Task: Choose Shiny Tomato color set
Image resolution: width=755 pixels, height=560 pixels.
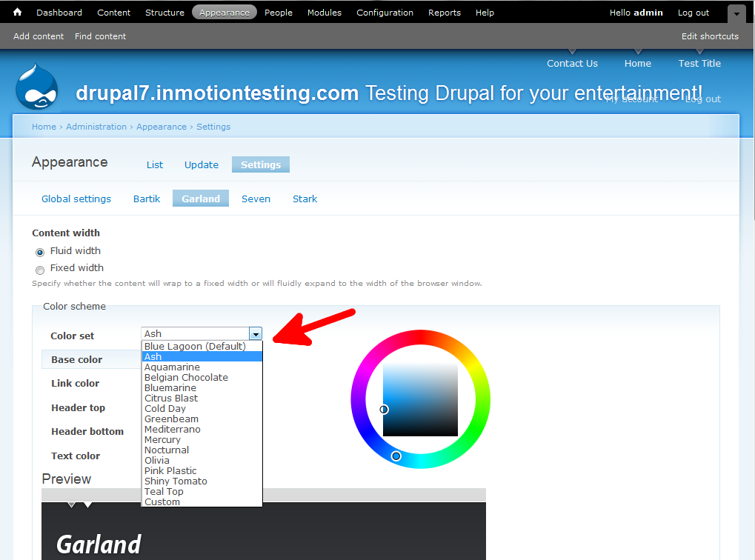Action: [x=202, y=481]
